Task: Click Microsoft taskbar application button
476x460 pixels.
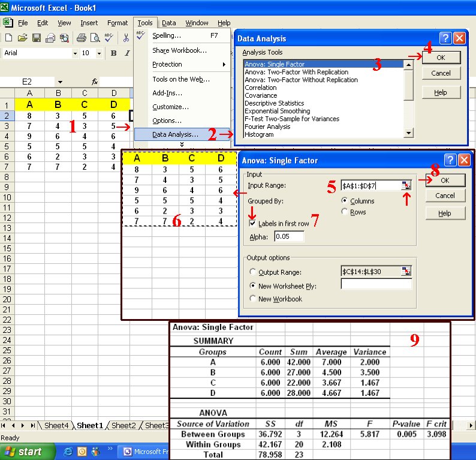Action: [x=144, y=452]
